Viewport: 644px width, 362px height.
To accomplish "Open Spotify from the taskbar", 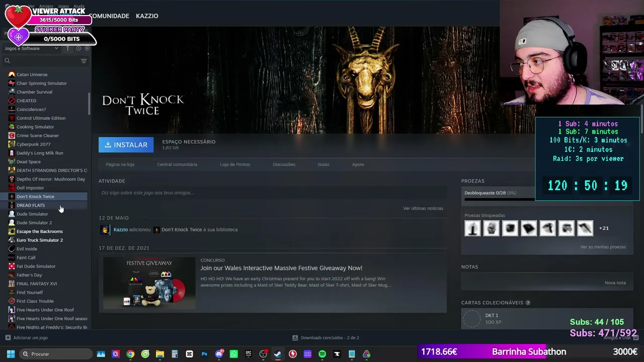I will point(323,354).
